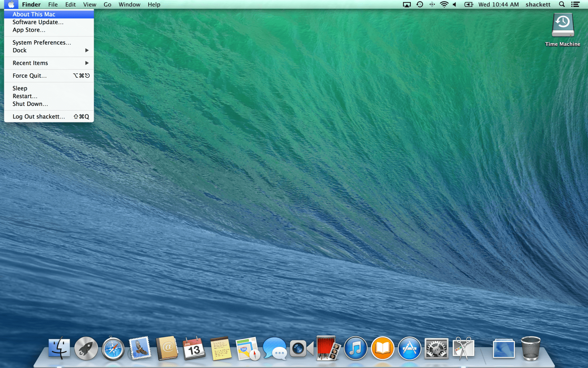Image resolution: width=588 pixels, height=368 pixels.
Task: Open the Mac App Store dock icon
Action: coord(409,348)
